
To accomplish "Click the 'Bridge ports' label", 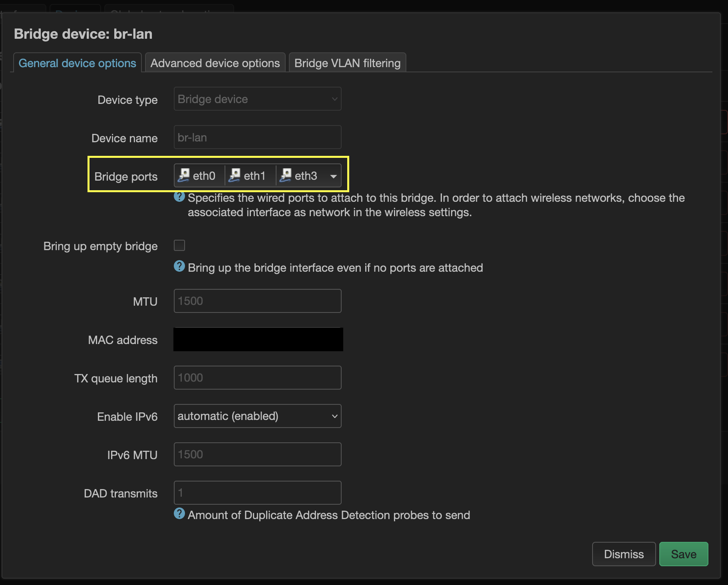I will [126, 177].
